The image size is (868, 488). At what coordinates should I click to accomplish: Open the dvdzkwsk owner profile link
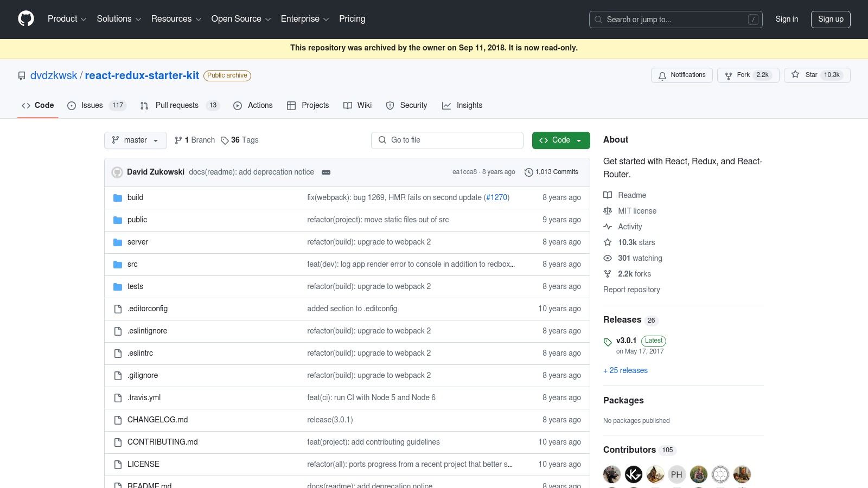(x=54, y=75)
